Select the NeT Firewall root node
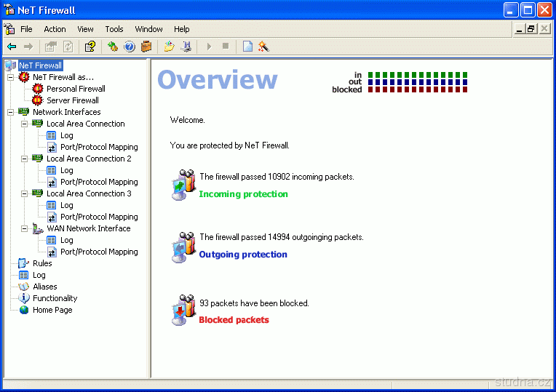This screenshot has height=392, width=556. click(x=41, y=65)
